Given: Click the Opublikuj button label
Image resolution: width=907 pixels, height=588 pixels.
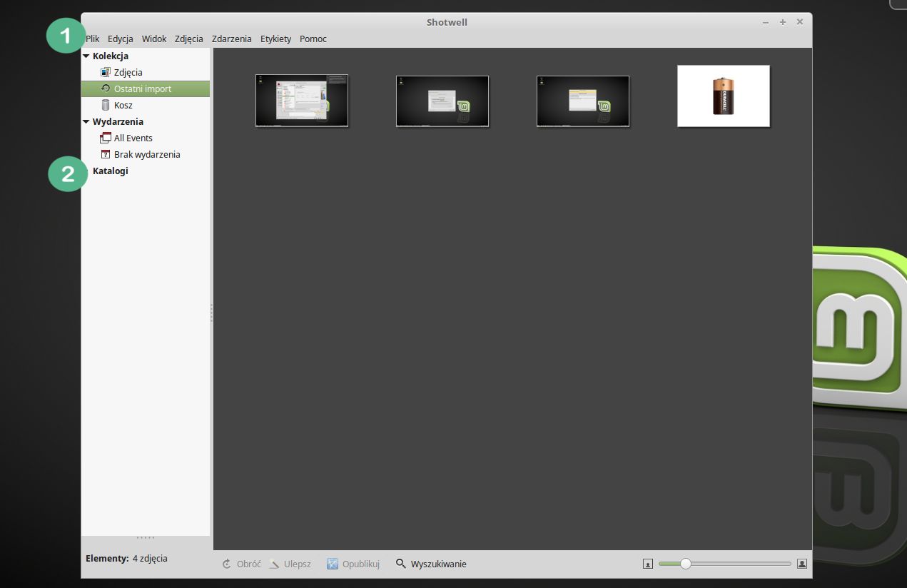Looking at the screenshot, I should [361, 564].
